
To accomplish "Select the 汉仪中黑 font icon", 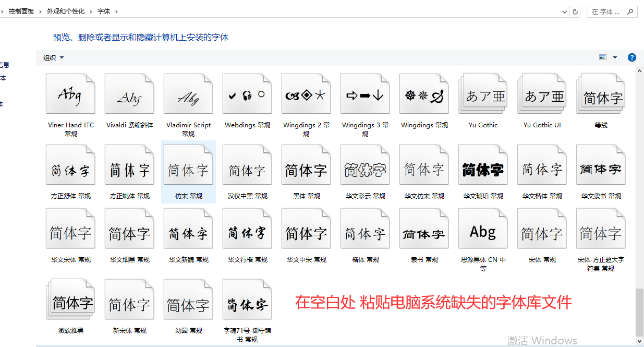I will pos(248,165).
